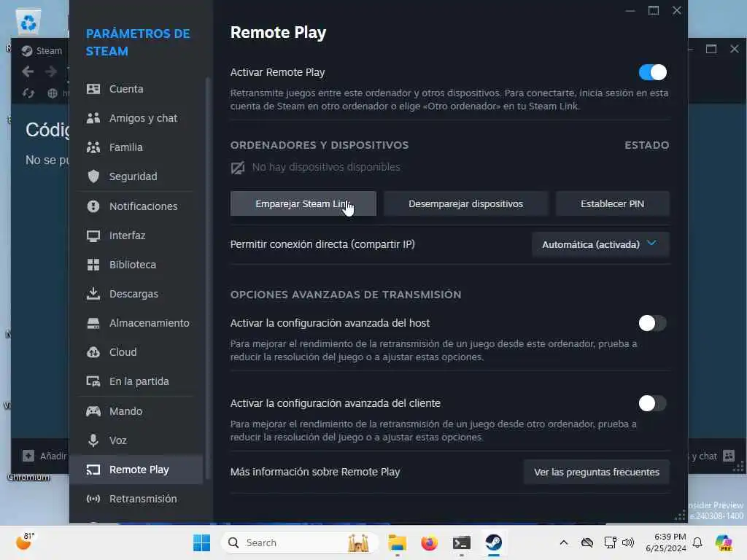Screen dimensions: 747x560
Task: Click the Remote Play cast icon
Action: (x=93, y=470)
